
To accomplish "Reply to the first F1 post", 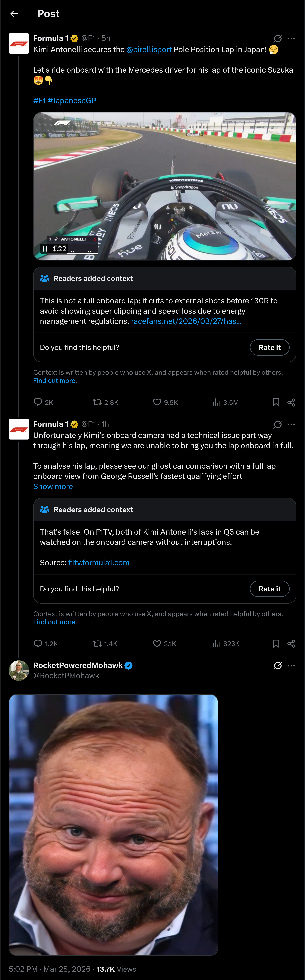I will (38, 402).
